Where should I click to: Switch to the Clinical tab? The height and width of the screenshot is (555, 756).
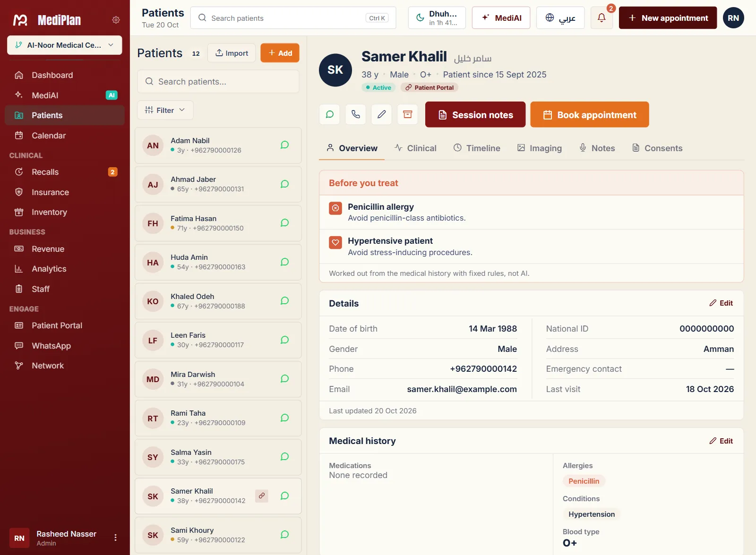tap(415, 148)
